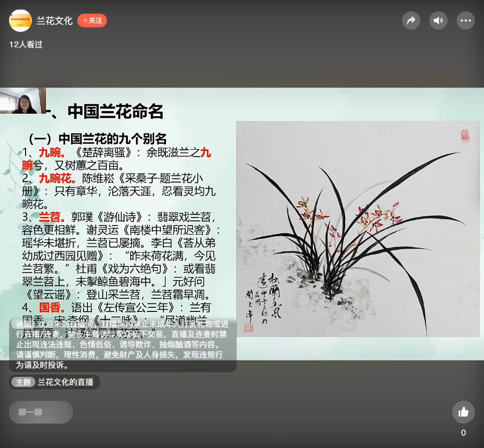Open the 兰花文化 channel avatar

(20, 20)
